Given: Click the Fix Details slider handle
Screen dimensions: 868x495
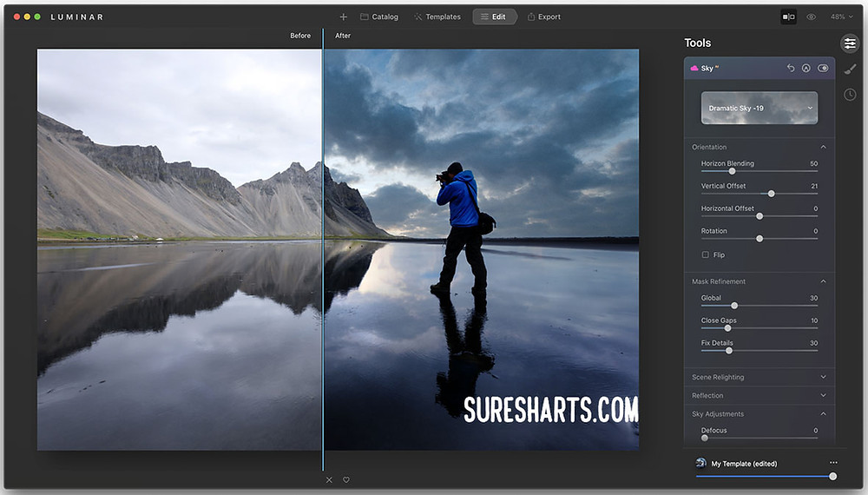Looking at the screenshot, I should click(729, 351).
